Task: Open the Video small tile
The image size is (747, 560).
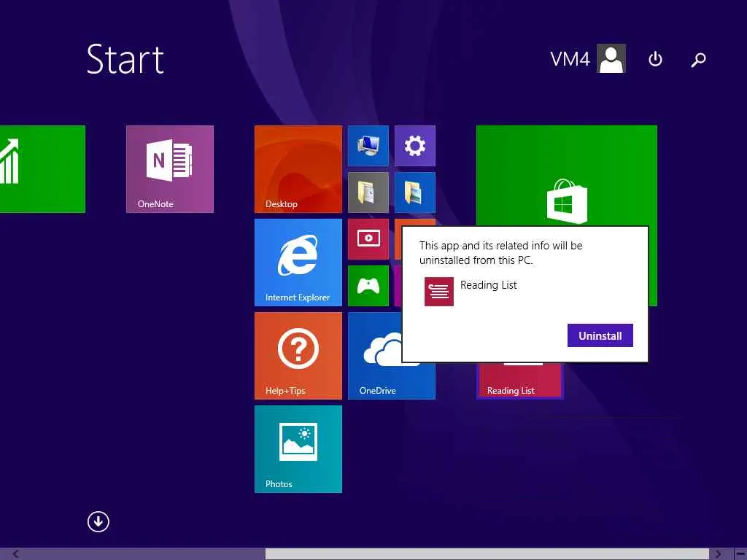Action: pyautogui.click(x=368, y=239)
